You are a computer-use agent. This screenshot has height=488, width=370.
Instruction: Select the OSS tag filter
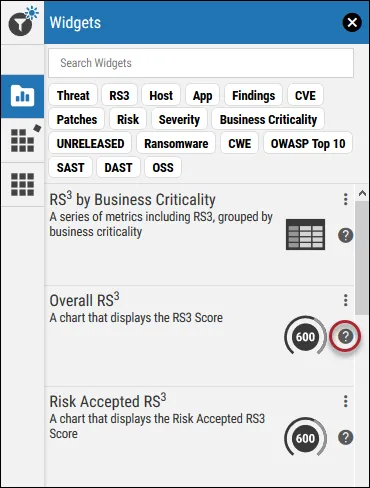point(163,167)
